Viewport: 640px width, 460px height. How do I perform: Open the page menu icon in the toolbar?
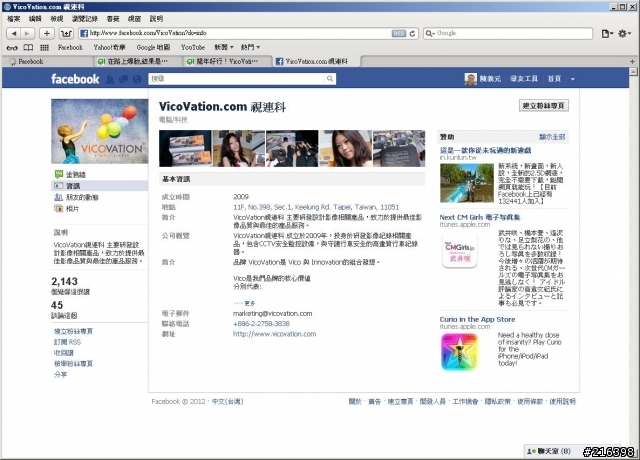(x=607, y=33)
